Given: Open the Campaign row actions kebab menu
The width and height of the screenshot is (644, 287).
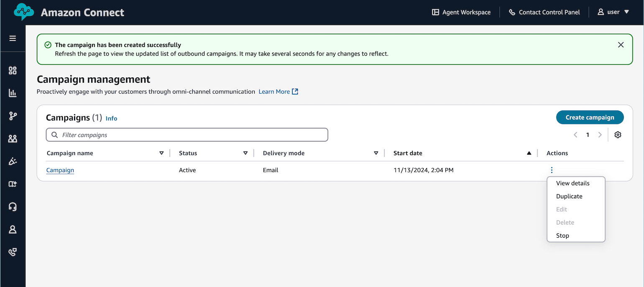Looking at the screenshot, I should tap(552, 170).
